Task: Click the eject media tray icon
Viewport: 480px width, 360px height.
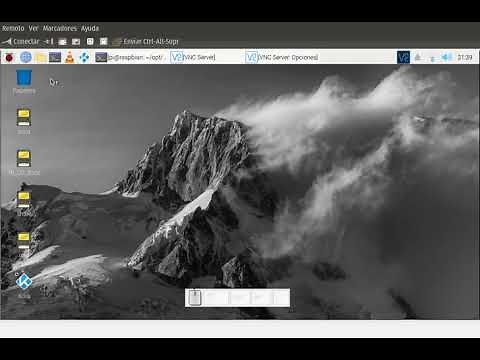Action: [418, 58]
